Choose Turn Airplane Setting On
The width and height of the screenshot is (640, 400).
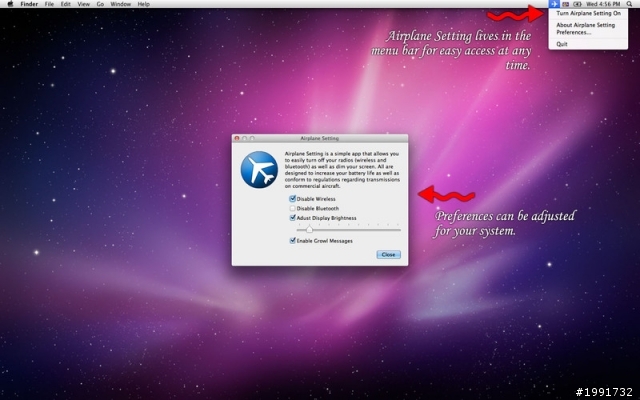tap(588, 13)
